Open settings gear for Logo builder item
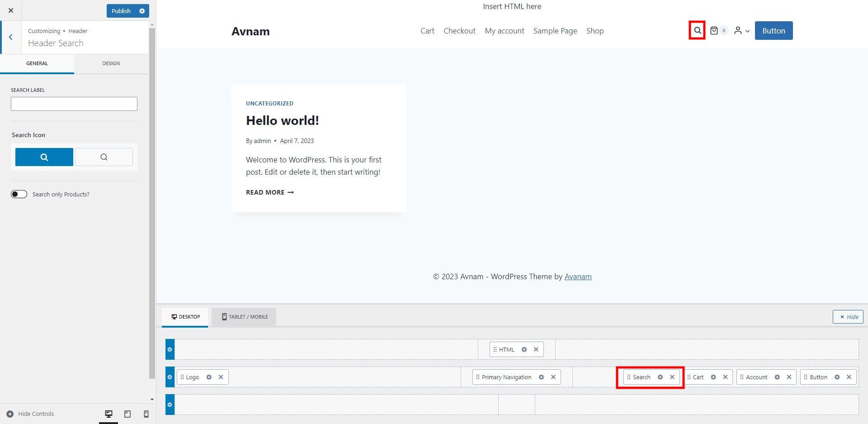 pyautogui.click(x=209, y=377)
